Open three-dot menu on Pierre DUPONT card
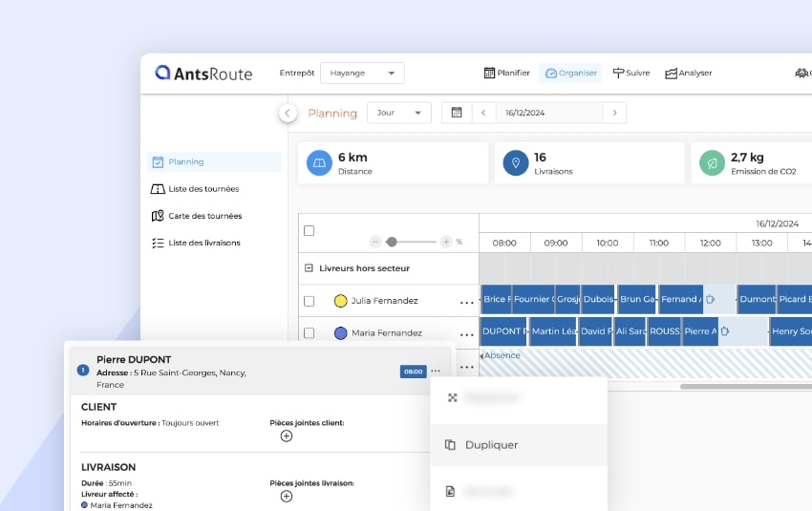Image resolution: width=812 pixels, height=511 pixels. click(436, 371)
